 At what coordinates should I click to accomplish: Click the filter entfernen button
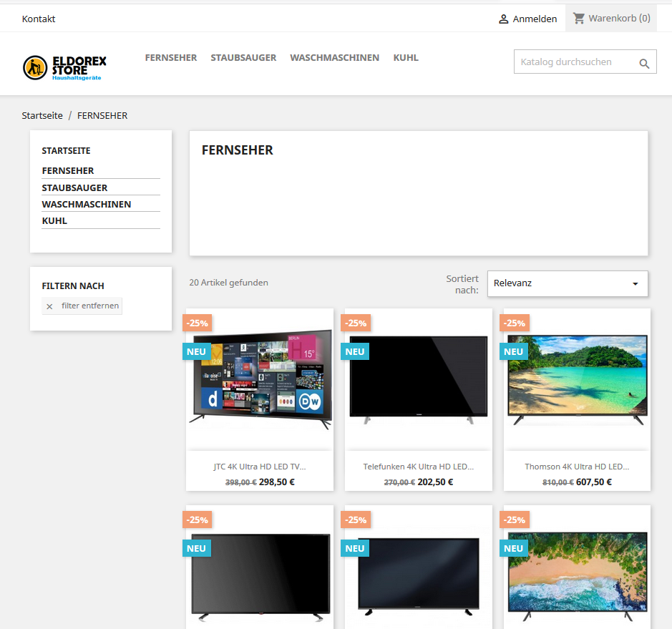[82, 306]
